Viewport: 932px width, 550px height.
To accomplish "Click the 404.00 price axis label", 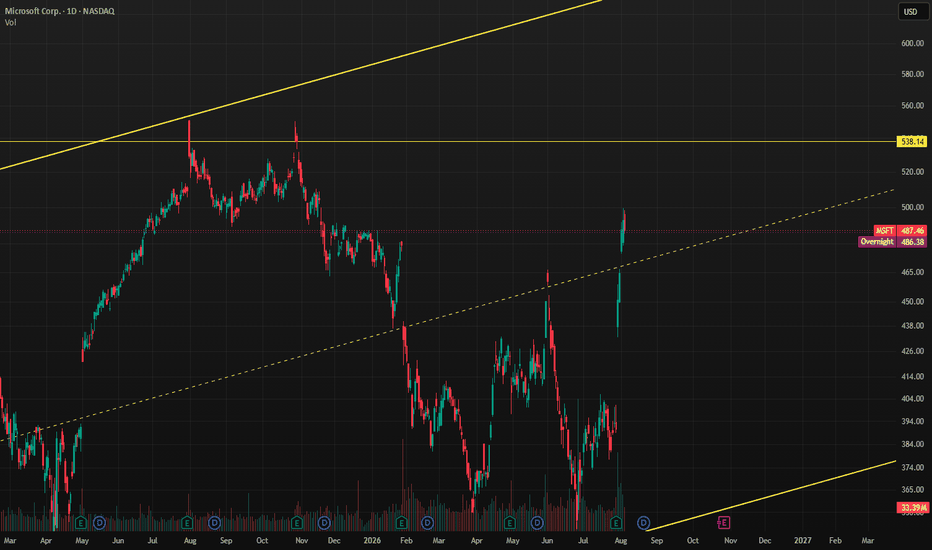I will coord(912,399).
